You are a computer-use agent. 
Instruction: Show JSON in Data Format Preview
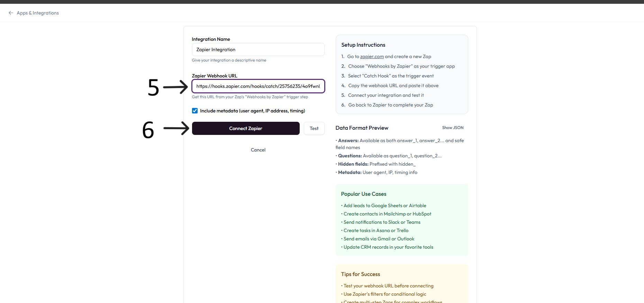[453, 128]
